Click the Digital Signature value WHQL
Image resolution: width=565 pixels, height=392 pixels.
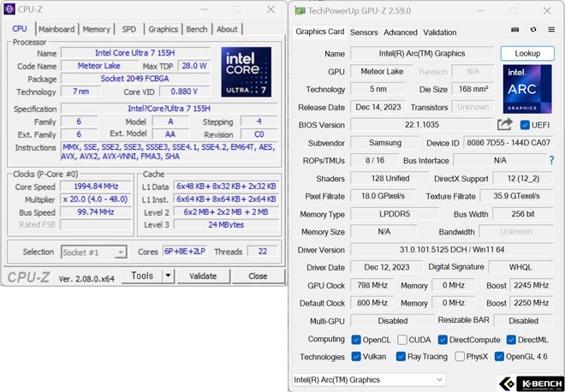pos(520,267)
